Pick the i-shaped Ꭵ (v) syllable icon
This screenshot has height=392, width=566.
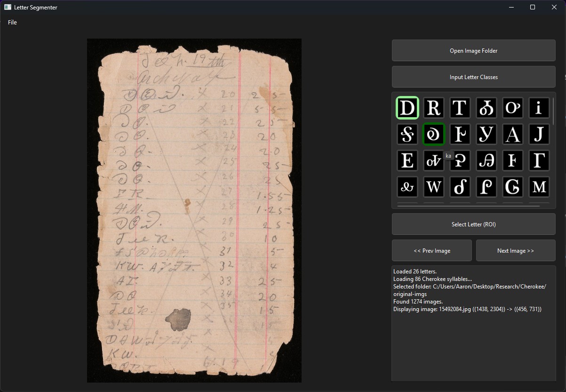click(539, 108)
